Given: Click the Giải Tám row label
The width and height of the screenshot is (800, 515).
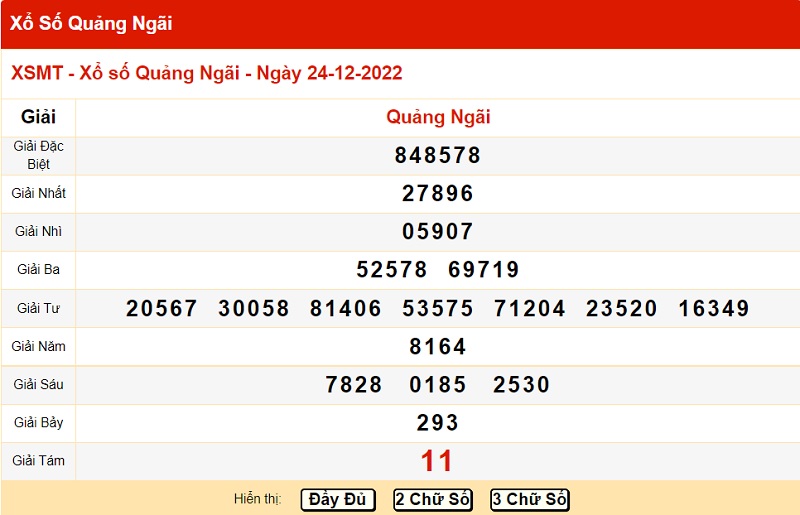Looking at the screenshot, I should tap(38, 461).
